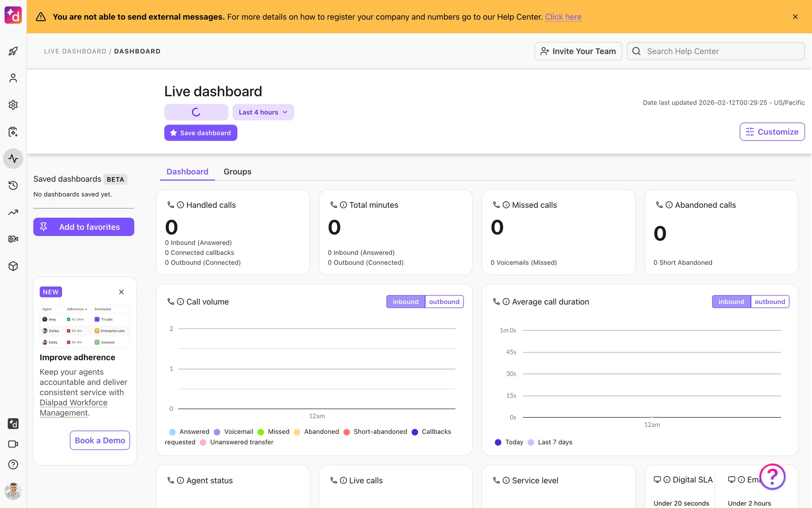Viewport: 812px width, 508px height.
Task: Click the Save dashboard button
Action: [x=200, y=133]
